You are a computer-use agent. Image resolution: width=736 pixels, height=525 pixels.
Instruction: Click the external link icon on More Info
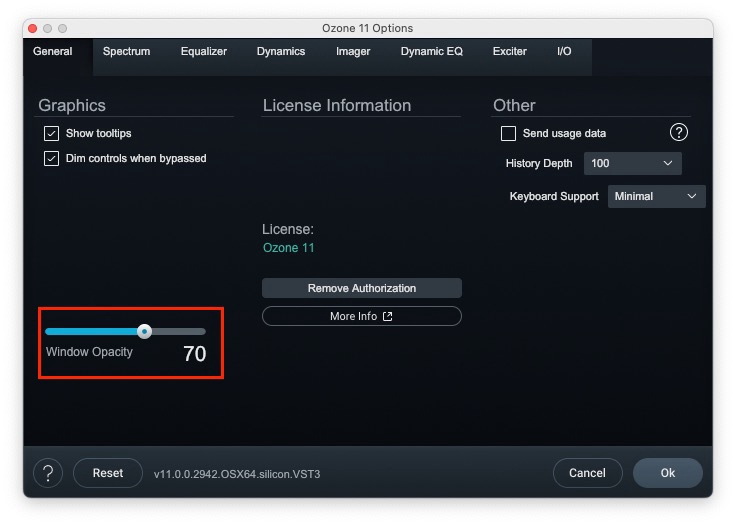point(387,317)
